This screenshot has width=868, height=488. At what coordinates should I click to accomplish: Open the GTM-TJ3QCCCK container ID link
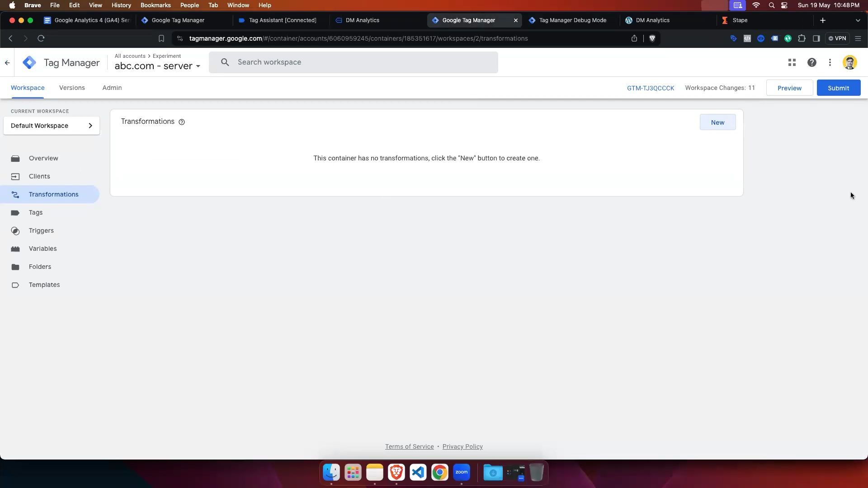650,88
